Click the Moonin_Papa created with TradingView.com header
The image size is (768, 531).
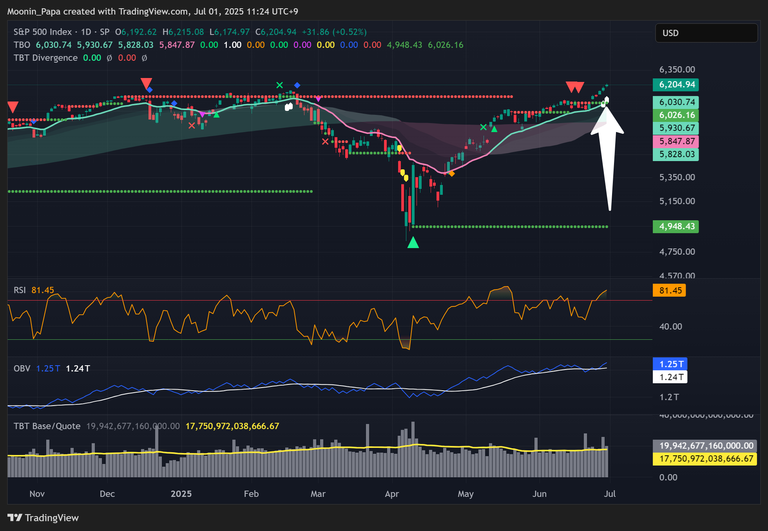[152, 11]
